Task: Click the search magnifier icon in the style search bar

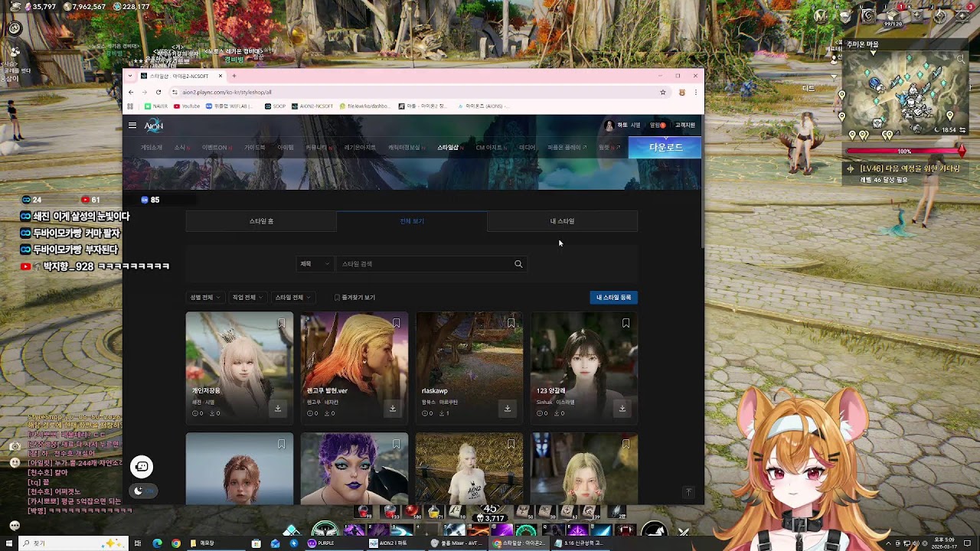Action: (x=518, y=264)
